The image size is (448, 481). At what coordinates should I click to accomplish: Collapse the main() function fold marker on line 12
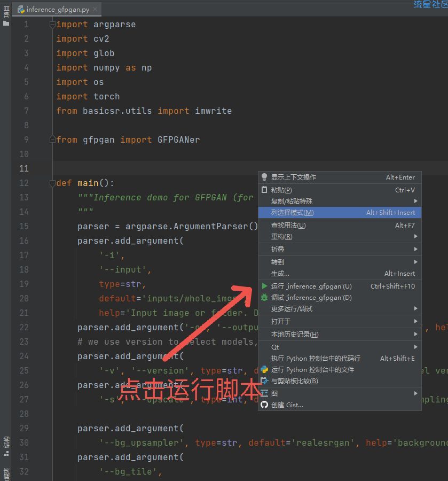pyautogui.click(x=52, y=183)
